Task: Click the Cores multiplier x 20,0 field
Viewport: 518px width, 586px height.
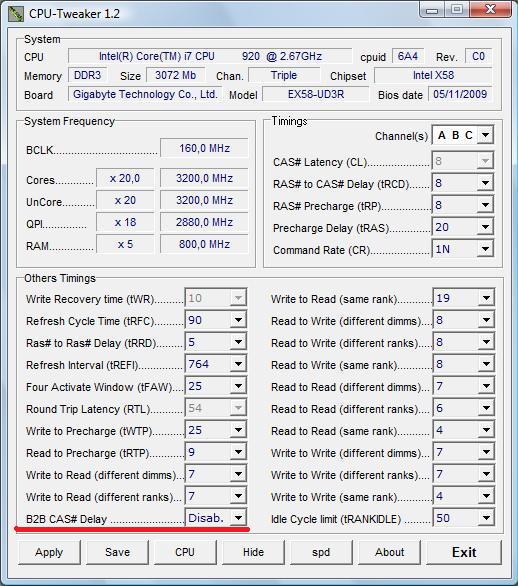Action: point(125,178)
